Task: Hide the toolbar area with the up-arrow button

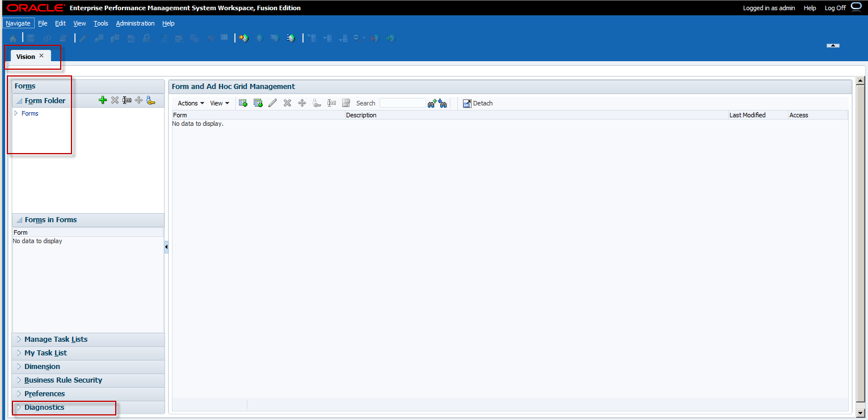Action: (833, 45)
